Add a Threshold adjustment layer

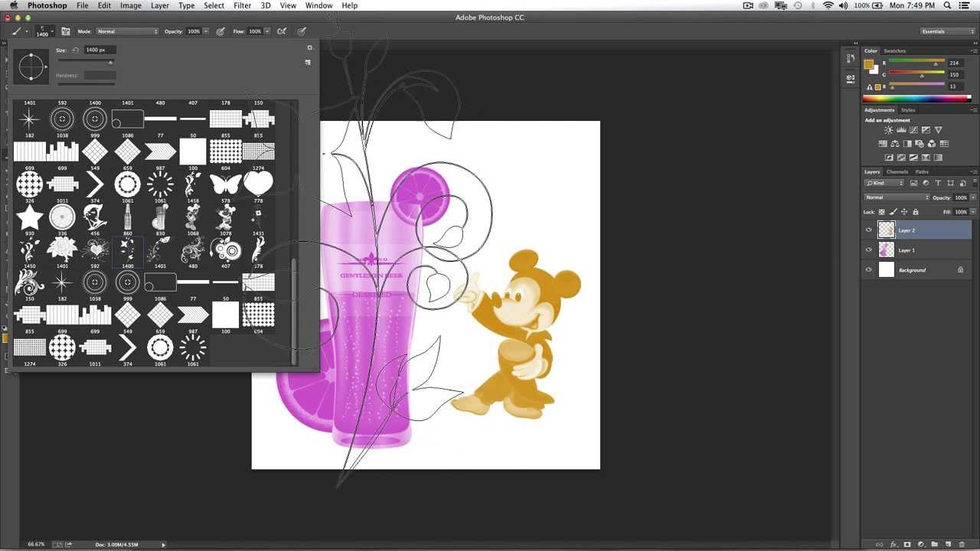[x=913, y=157]
